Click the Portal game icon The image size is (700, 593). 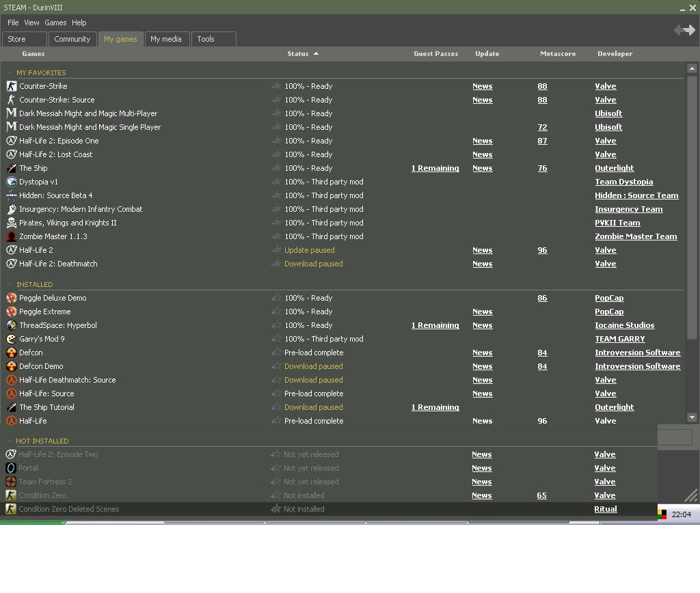(11, 468)
